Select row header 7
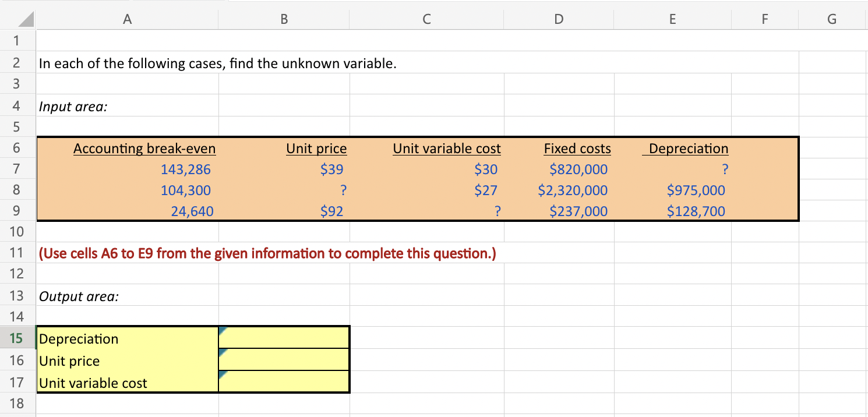Viewport: 868px width, 417px height. point(17,169)
